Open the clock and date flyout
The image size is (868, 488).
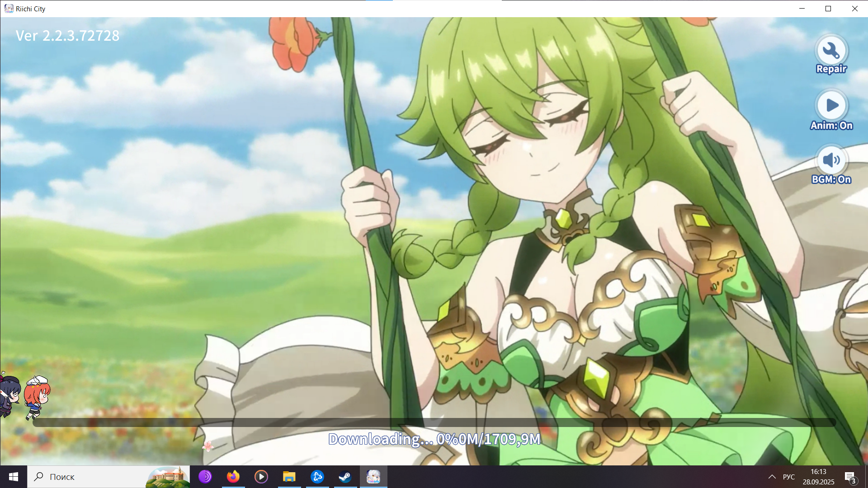pos(818,477)
